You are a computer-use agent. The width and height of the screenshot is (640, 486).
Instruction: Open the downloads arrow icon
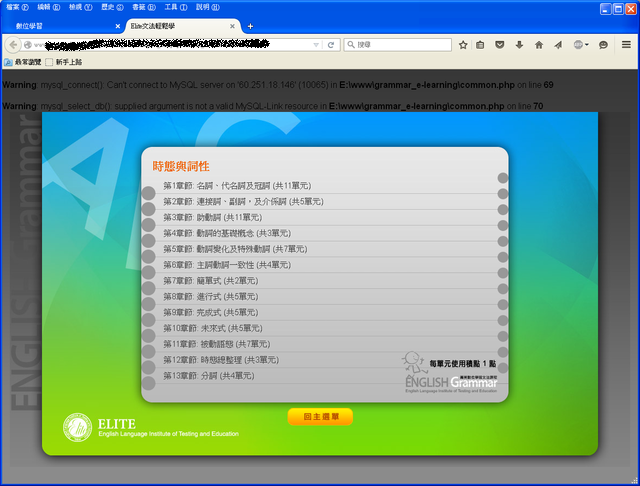520,45
